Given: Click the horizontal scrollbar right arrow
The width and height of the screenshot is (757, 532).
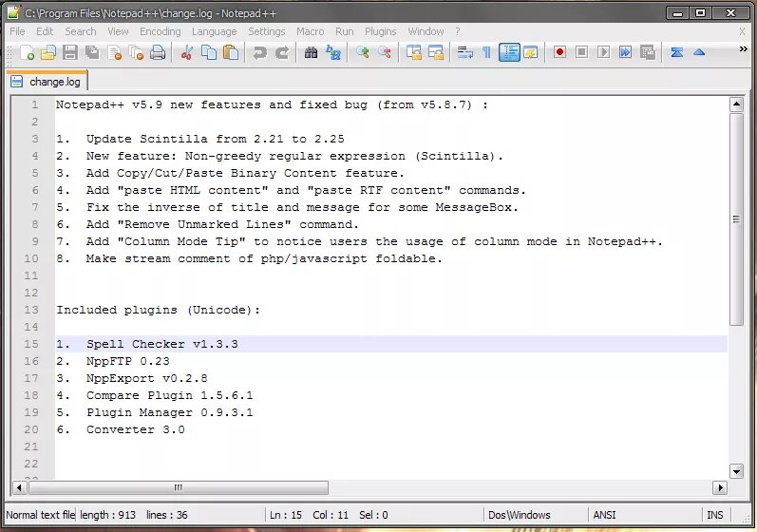Looking at the screenshot, I should coord(720,487).
